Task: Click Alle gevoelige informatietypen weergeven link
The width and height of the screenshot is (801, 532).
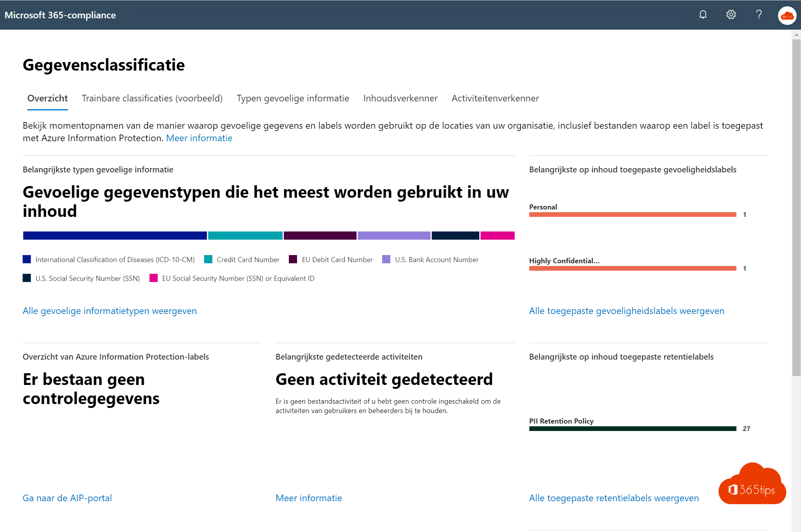Action: (x=110, y=311)
